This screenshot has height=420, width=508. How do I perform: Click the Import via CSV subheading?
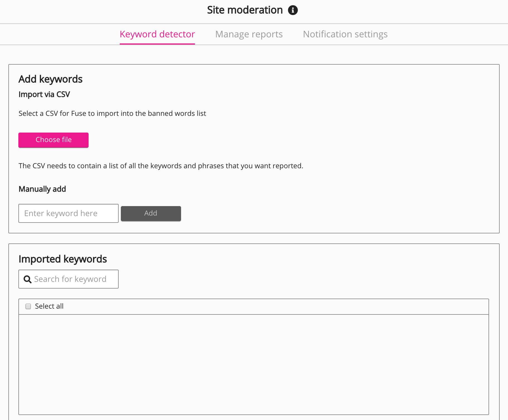click(44, 94)
